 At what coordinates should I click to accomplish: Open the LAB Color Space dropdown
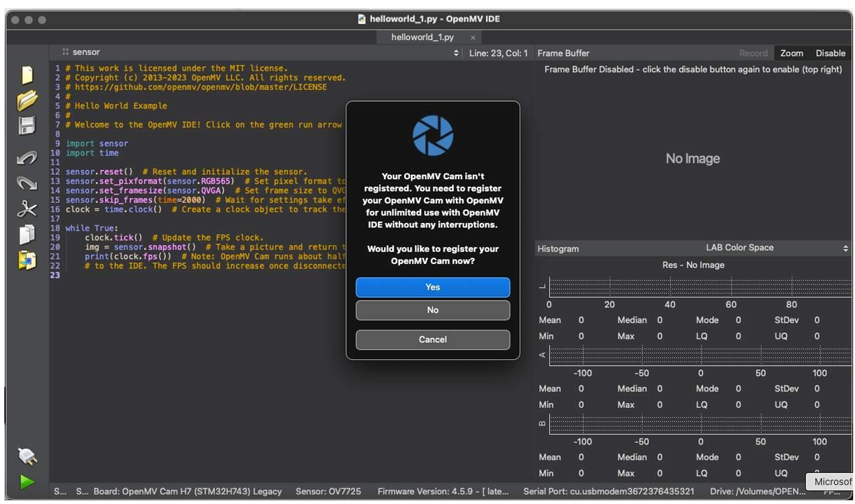739,248
